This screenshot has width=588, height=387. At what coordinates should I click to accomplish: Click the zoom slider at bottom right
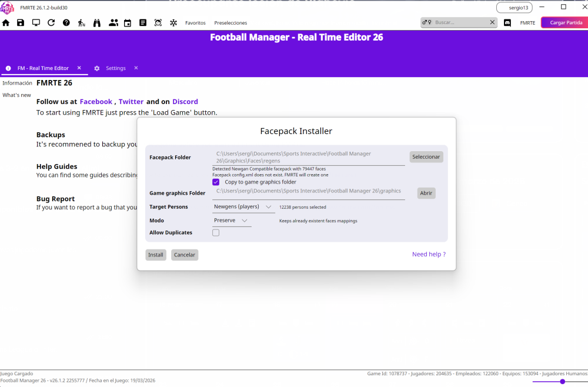[x=562, y=382]
